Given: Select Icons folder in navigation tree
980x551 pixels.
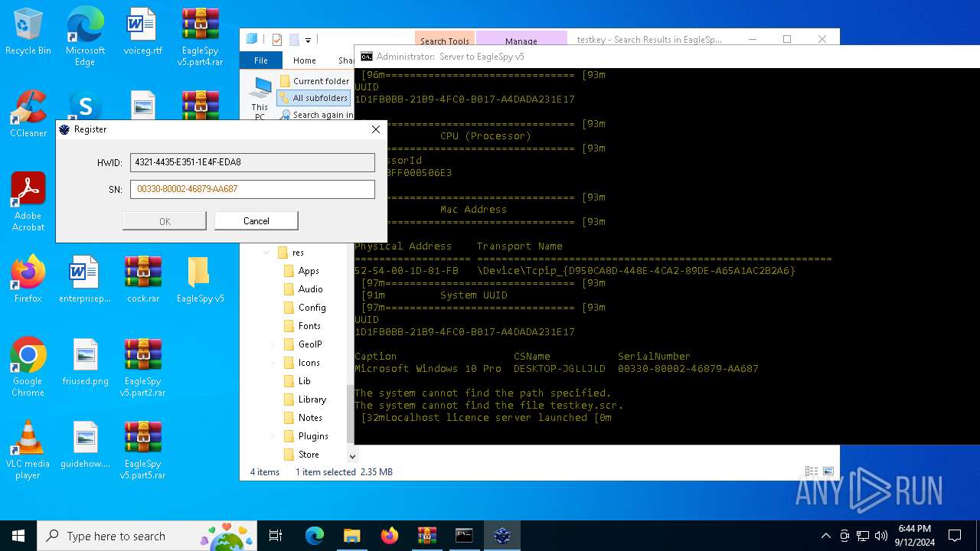Looking at the screenshot, I should (x=302, y=363).
